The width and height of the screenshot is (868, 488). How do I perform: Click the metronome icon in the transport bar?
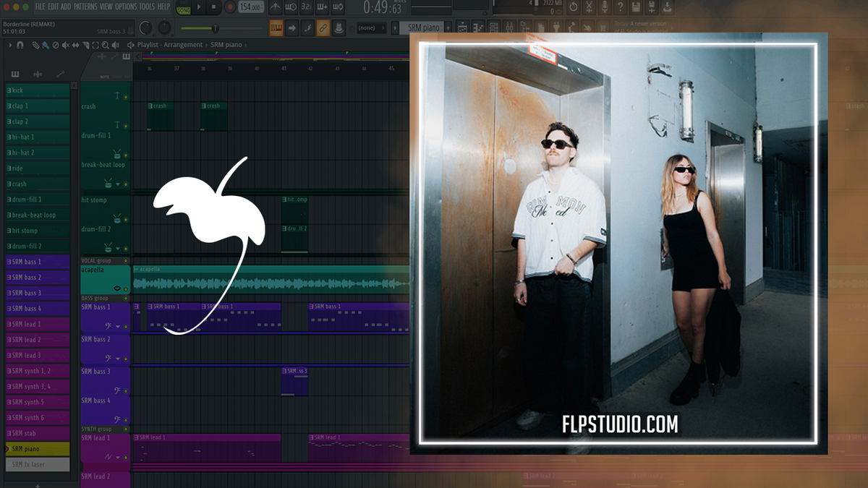(274, 7)
